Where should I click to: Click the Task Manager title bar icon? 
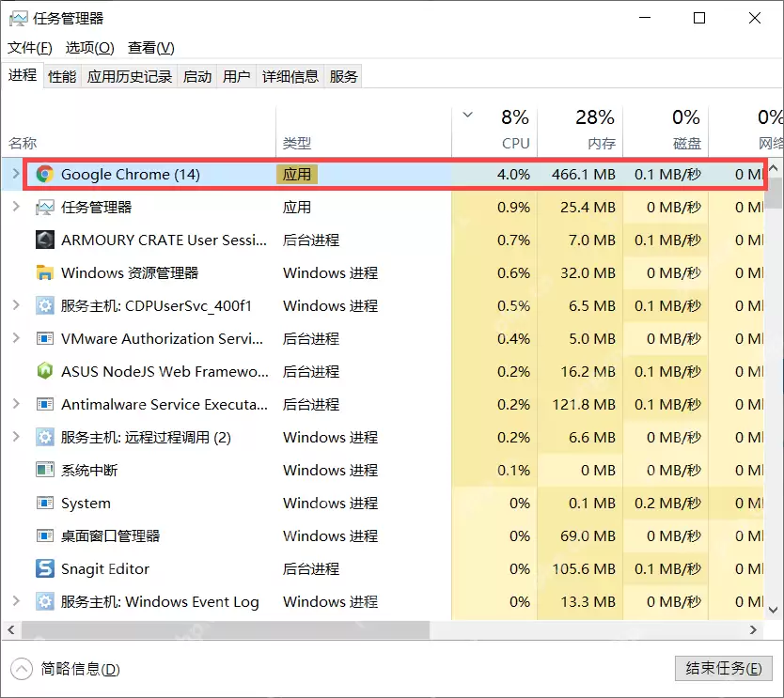19,19
